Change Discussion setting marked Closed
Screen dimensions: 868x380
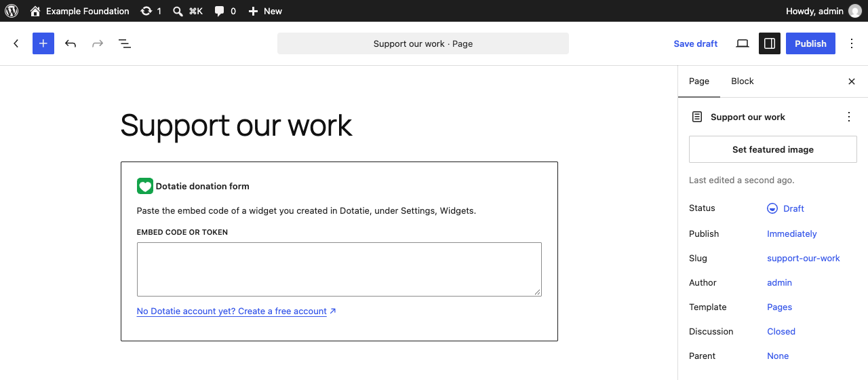point(781,331)
